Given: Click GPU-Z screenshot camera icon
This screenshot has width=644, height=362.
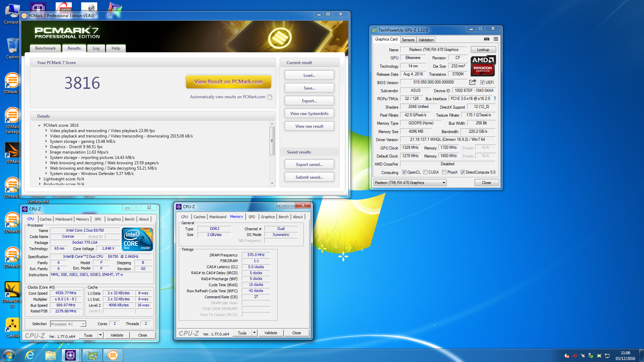Looking at the screenshot, I should tap(486, 39).
